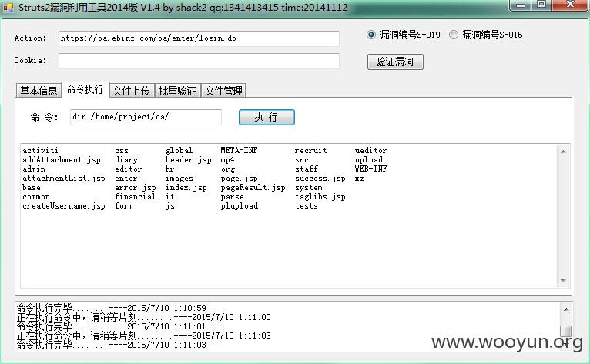Click 'global' entry in output
Image resolution: width=590 pixels, height=364 pixels.
[179, 150]
